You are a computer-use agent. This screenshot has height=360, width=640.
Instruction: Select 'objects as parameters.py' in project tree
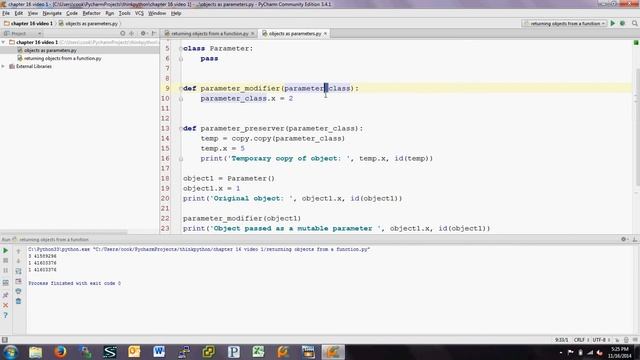tap(50, 50)
